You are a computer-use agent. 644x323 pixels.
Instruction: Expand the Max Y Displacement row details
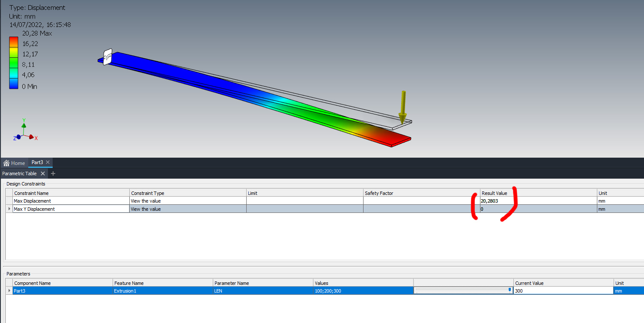tap(9, 209)
